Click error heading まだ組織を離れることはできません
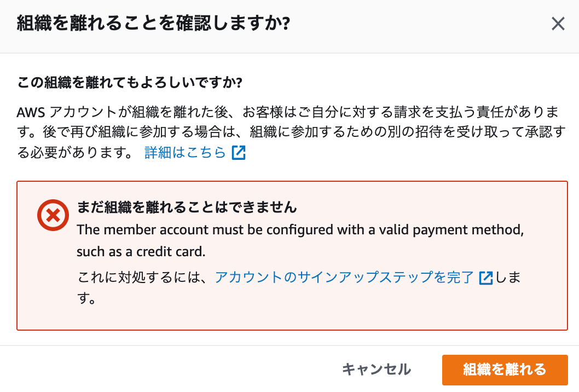The width and height of the screenshot is (579, 392). tap(187, 207)
